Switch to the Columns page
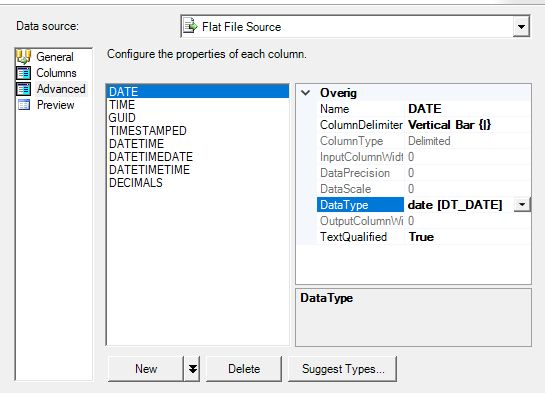This screenshot has height=393, width=545. (56, 73)
